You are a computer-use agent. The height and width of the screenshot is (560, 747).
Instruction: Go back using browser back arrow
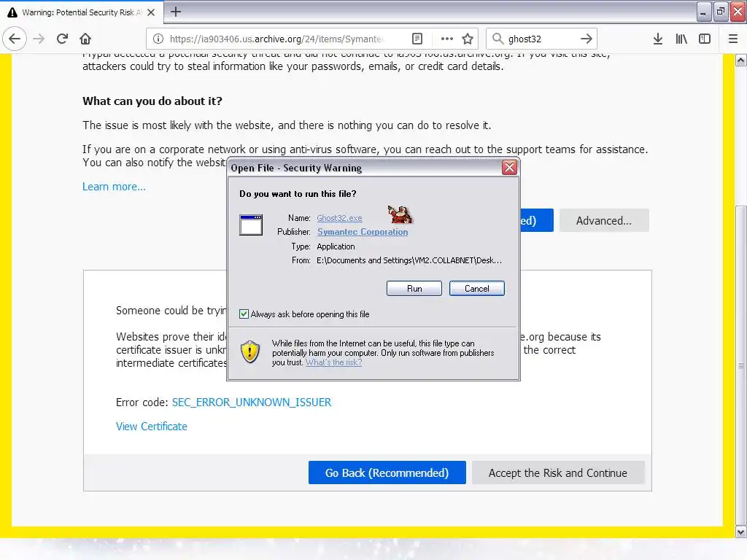(15, 39)
